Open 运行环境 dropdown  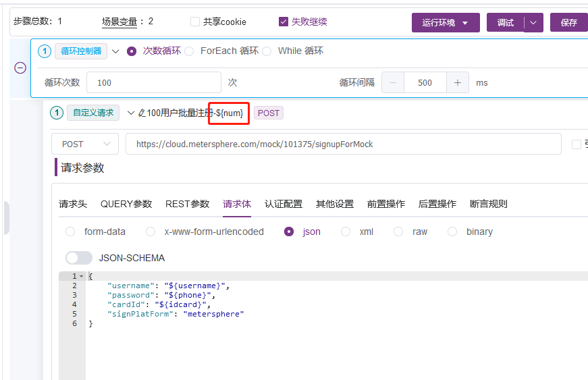pyautogui.click(x=446, y=22)
